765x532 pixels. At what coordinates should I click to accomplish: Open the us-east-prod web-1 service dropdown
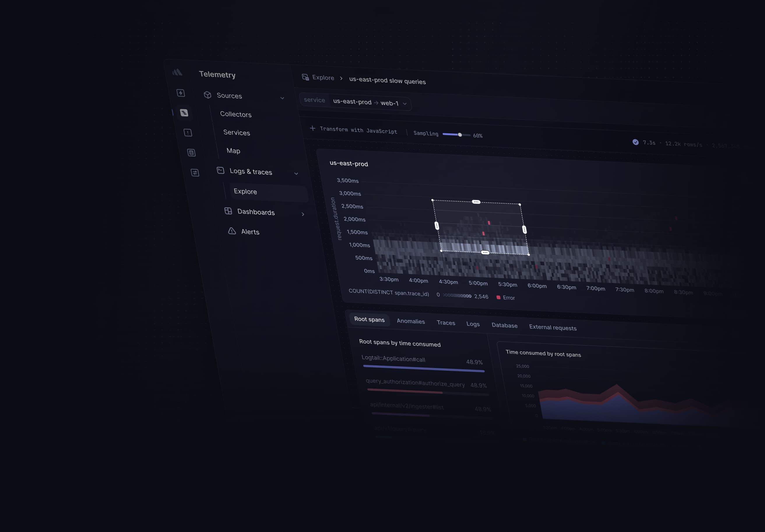[x=405, y=104]
